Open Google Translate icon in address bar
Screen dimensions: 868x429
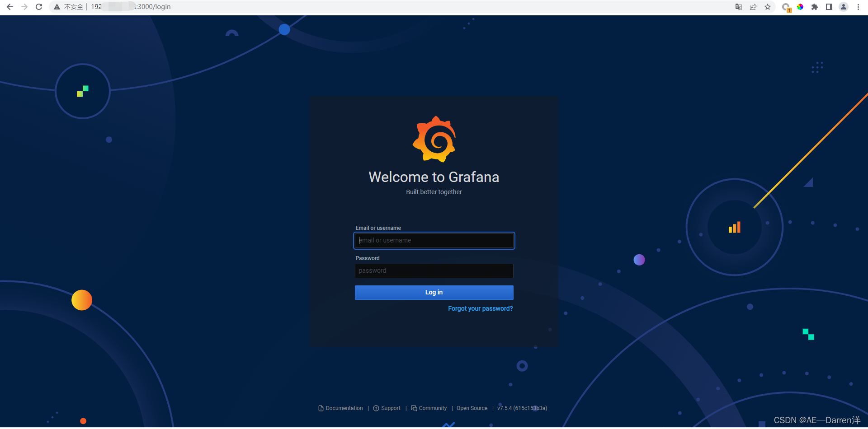(x=738, y=7)
